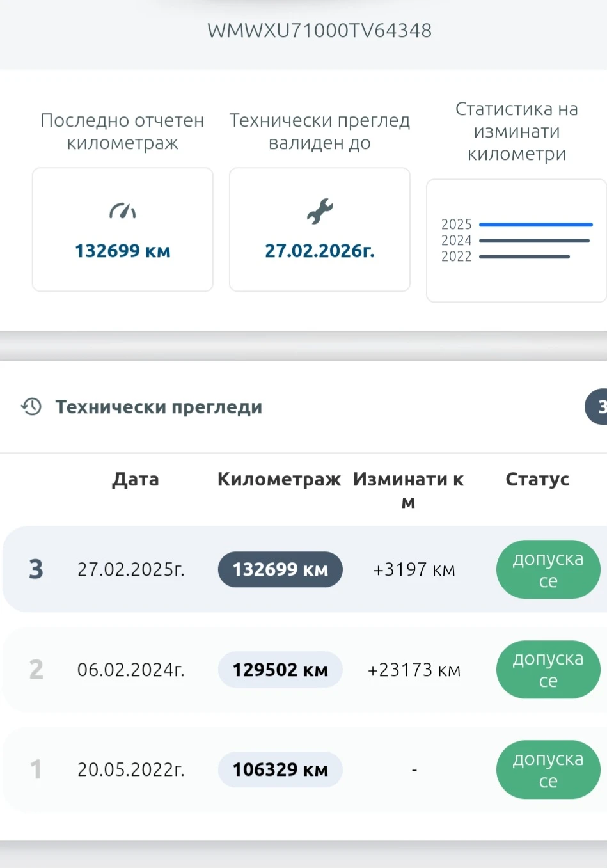Open the last reported mileage card

[x=122, y=230]
